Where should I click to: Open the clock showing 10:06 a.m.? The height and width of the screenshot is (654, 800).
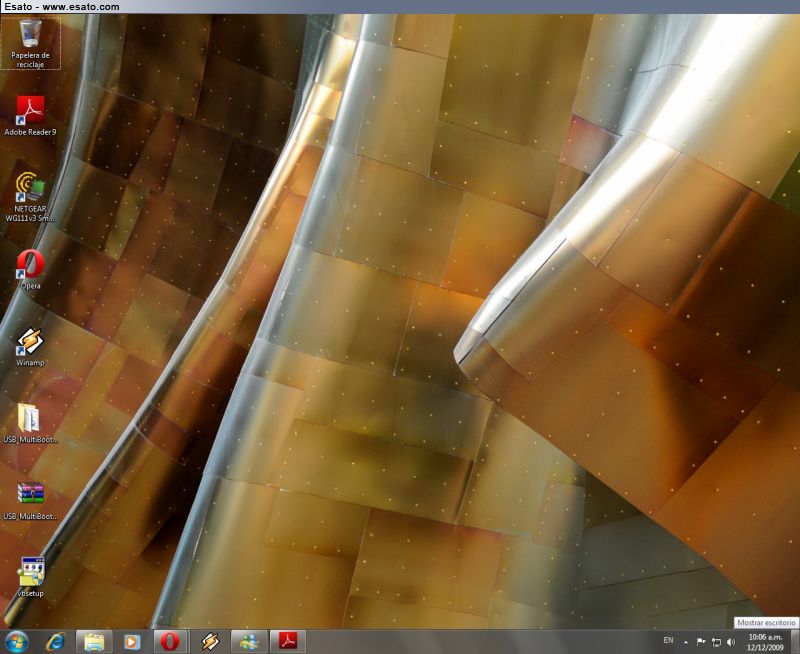[x=765, y=642]
